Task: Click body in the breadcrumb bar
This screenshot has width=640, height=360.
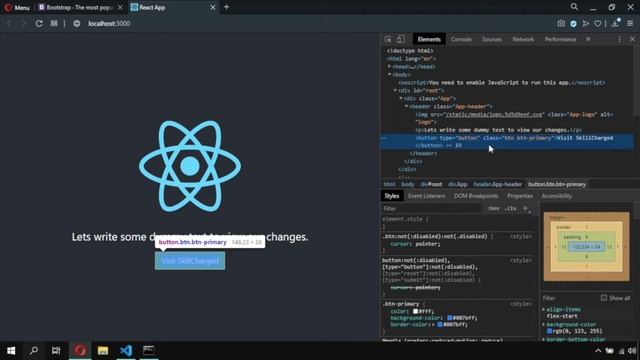Action: (407, 184)
